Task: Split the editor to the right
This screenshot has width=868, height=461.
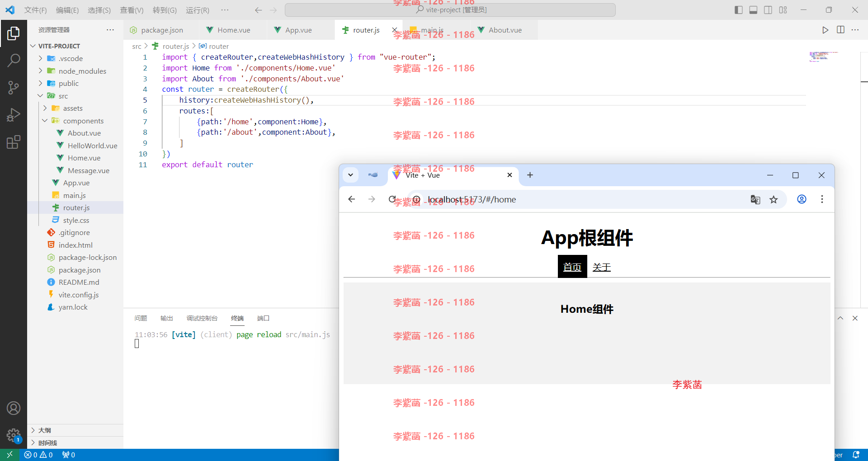Action: pos(840,30)
